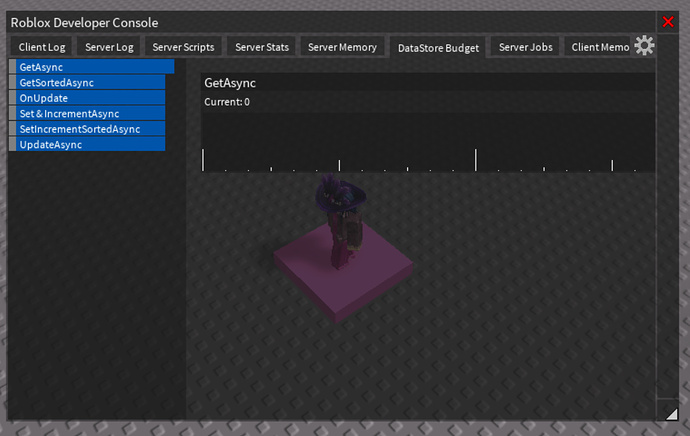Image resolution: width=690 pixels, height=436 pixels.
Task: Select the GetAsync budget entry
Action: tap(92, 67)
